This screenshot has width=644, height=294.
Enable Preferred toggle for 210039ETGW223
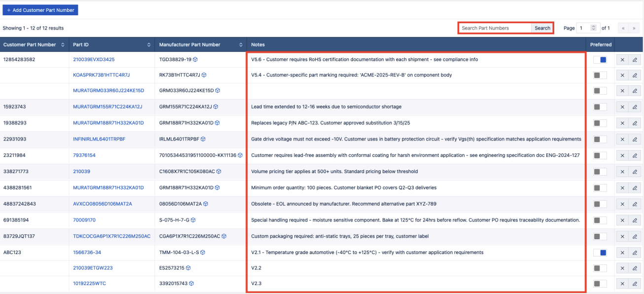click(x=600, y=268)
